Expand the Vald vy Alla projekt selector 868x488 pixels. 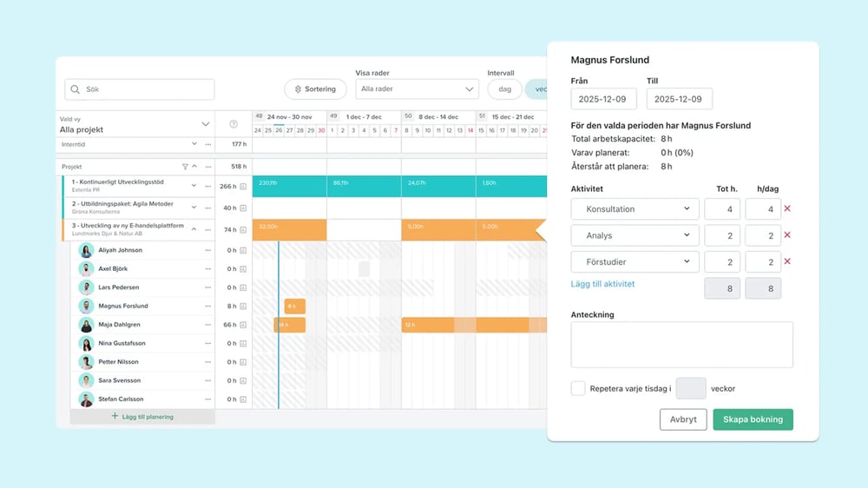pyautogui.click(x=206, y=124)
